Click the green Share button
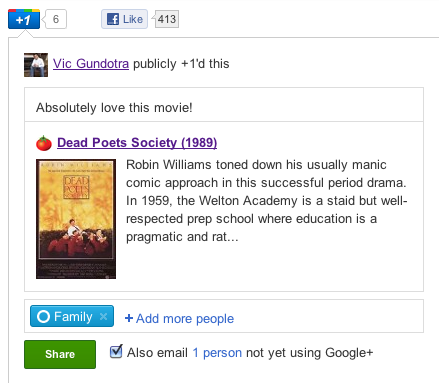Viewport: 439px width, 383px height. [60, 354]
